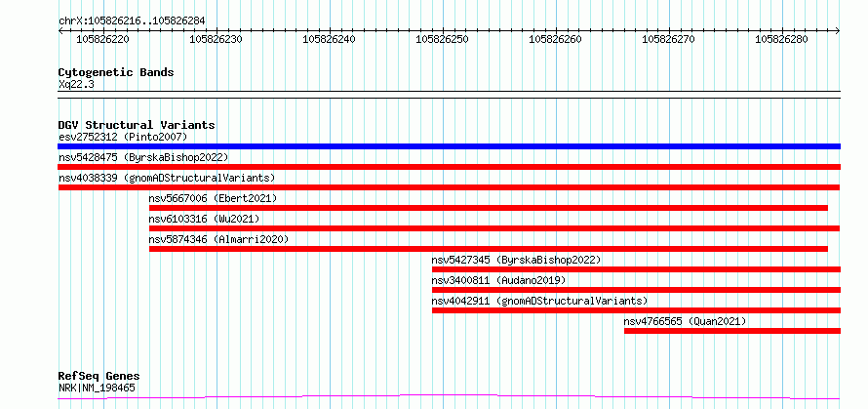This screenshot has width=868, height=409.
Task: Click the blue esv2752312 variant bar
Action: (449, 146)
